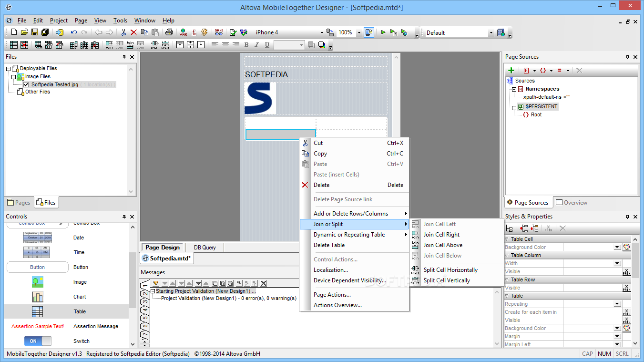Screen dimensions: 644x362
Task: Select the Root element in Page Sources
Action: point(536,114)
